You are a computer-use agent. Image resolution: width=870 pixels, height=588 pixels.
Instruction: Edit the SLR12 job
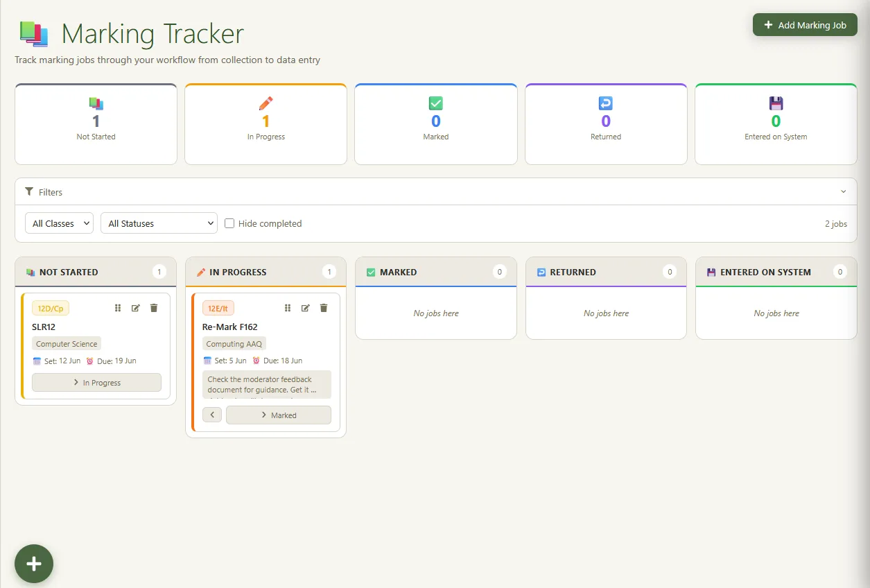(x=136, y=308)
